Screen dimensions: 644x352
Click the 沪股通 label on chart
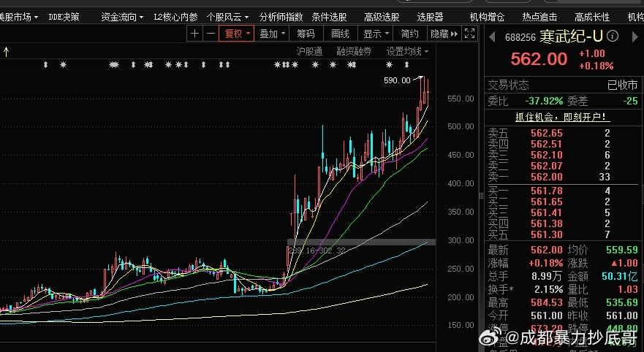click(x=309, y=51)
